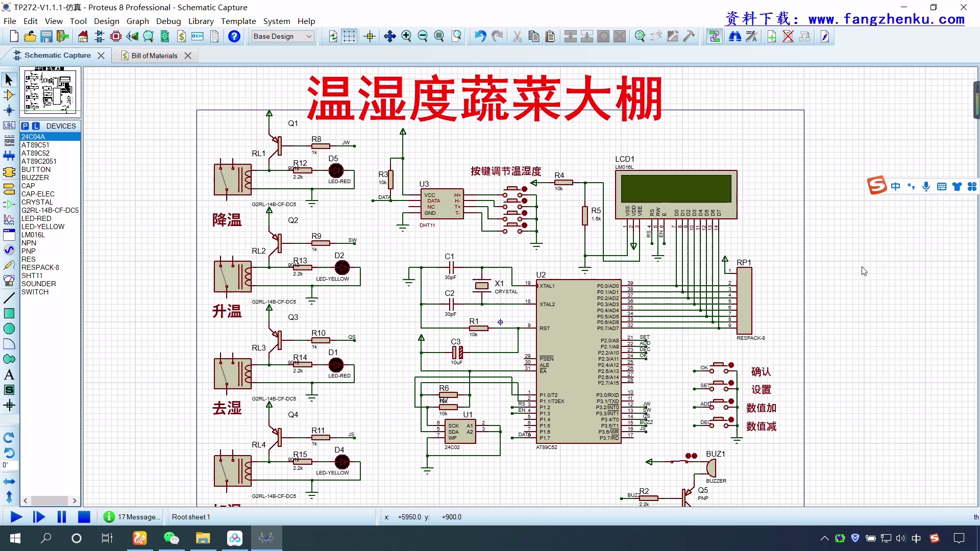The width and height of the screenshot is (980, 551).
Task: Click the device list scroll right arrow
Action: pos(75,500)
